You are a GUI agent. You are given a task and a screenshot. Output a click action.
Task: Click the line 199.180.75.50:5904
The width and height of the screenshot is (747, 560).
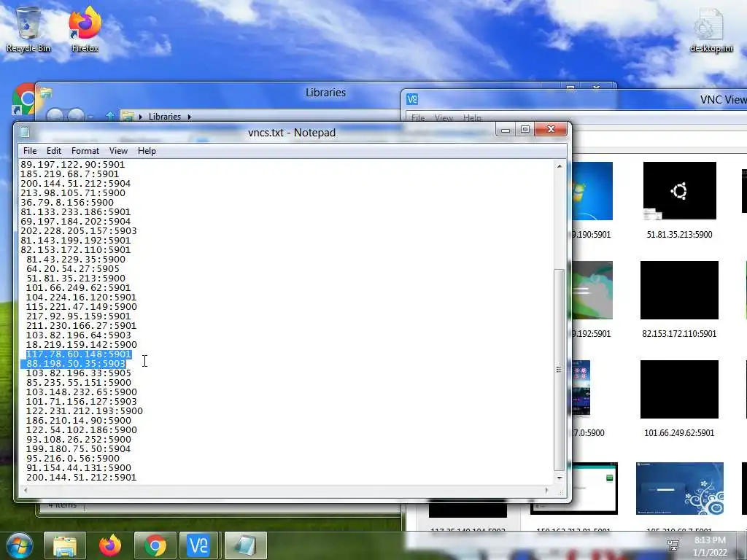[79, 449]
